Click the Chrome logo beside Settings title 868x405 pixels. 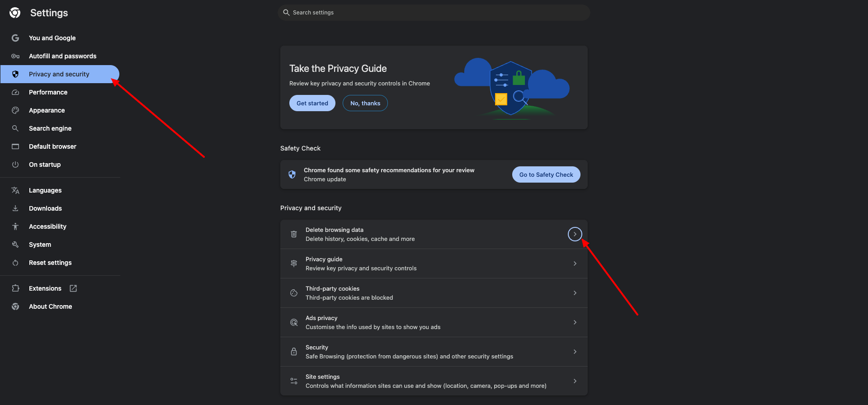click(x=15, y=13)
